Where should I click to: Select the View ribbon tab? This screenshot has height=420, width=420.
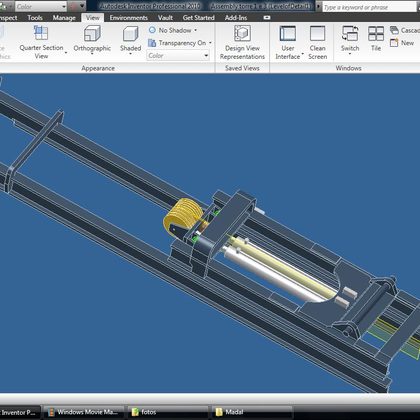92,18
